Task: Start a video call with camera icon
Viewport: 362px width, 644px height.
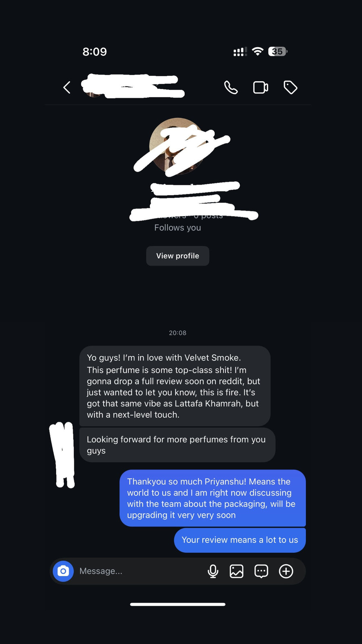Action: coord(261,87)
